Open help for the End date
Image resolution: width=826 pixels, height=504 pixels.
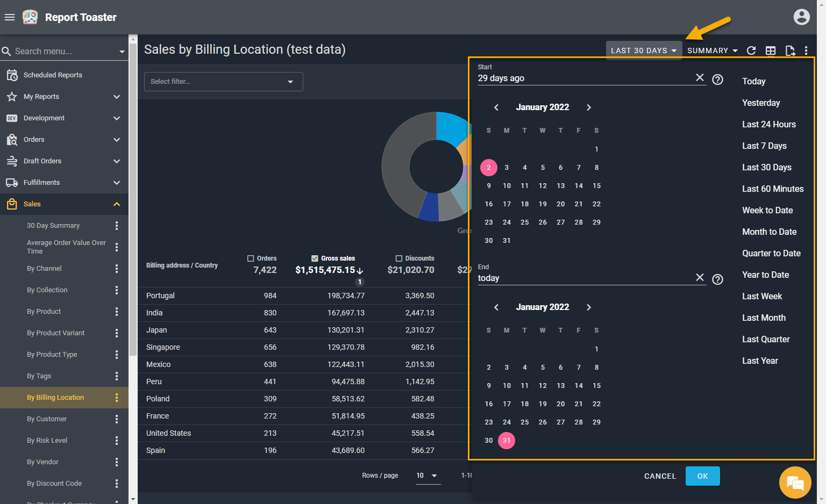coord(717,279)
